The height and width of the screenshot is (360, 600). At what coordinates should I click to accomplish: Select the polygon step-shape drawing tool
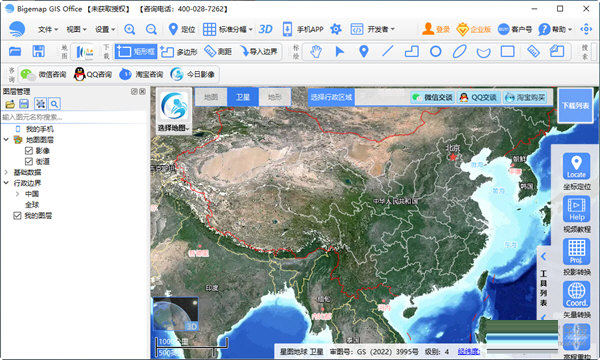click(x=412, y=51)
